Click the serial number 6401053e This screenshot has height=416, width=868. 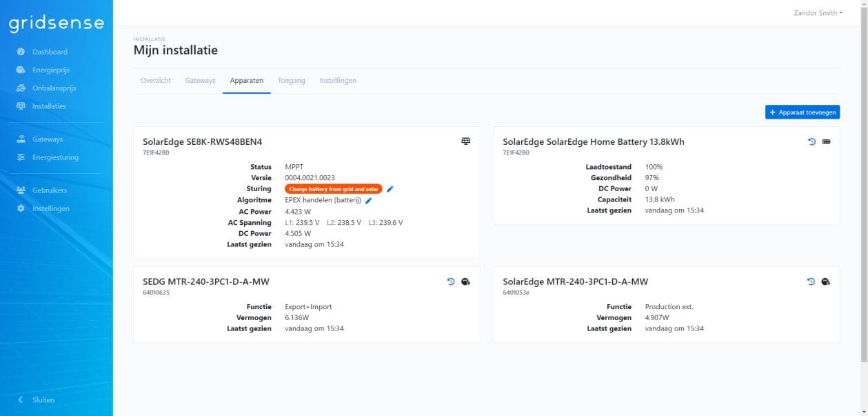(x=516, y=293)
